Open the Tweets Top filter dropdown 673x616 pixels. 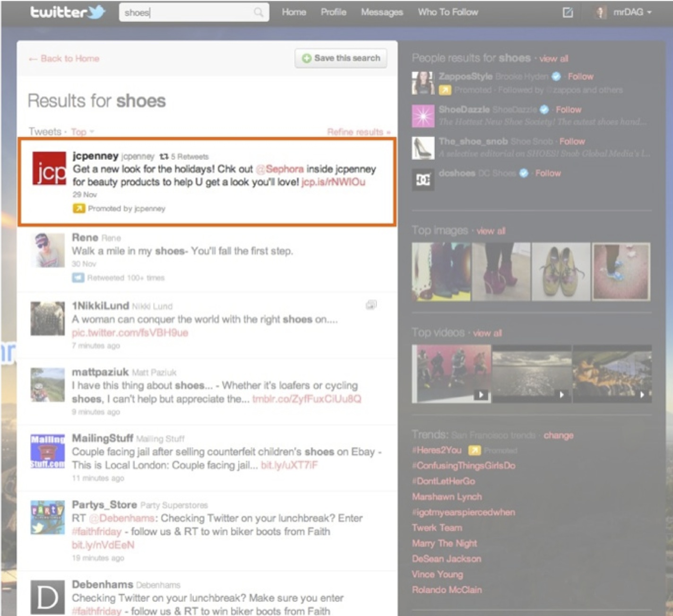click(83, 132)
